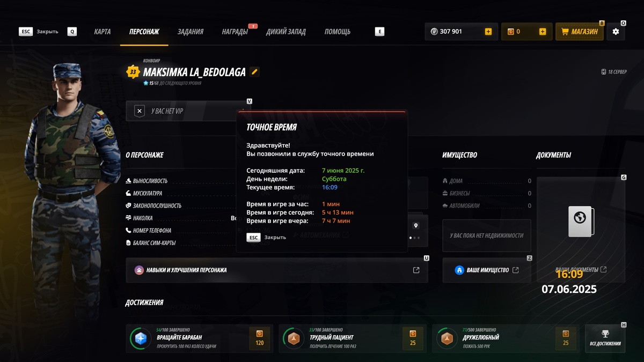Open the trophy icon for all achievements
This screenshot has width=644, height=362.
pos(605,334)
